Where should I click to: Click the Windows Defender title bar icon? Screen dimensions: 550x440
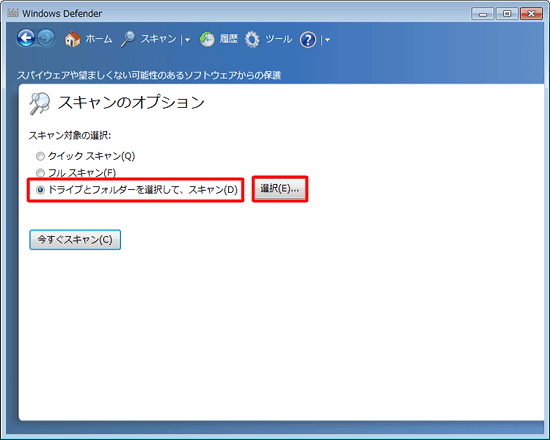click(x=13, y=13)
